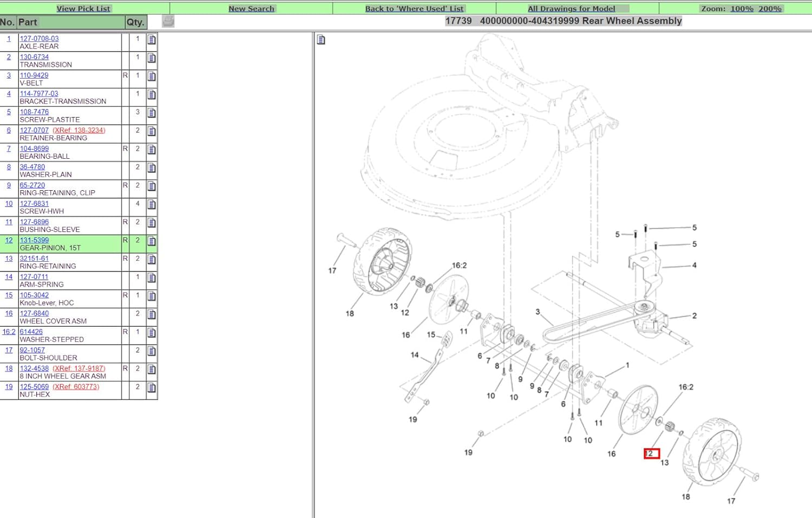The width and height of the screenshot is (812, 518).
Task: Open the details icon for GEAR-PINION, 15T row
Action: click(x=152, y=241)
